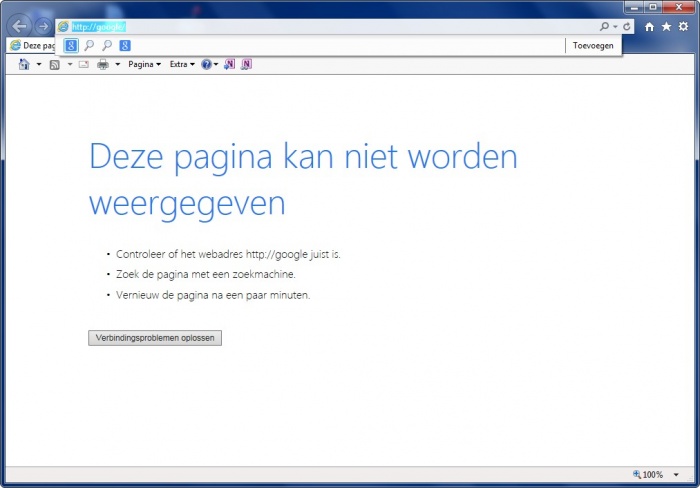Select the first magnifying glass search provider

89,45
